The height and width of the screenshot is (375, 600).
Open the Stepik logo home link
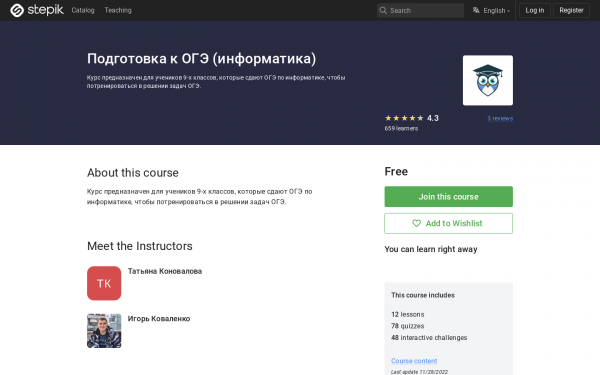point(37,10)
